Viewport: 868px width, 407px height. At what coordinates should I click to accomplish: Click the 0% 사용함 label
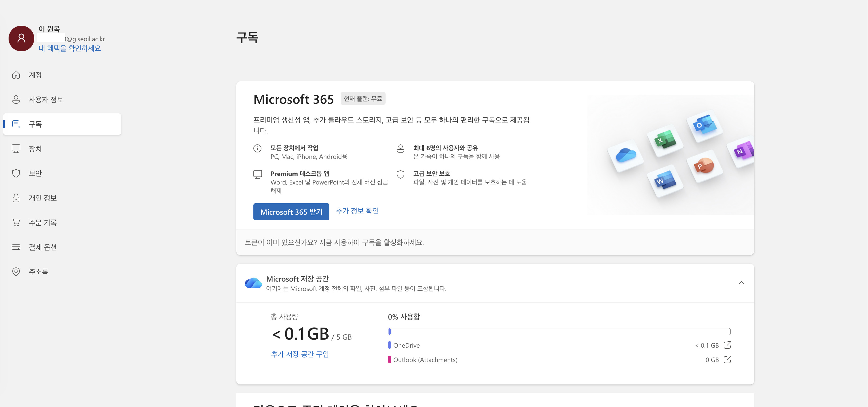pyautogui.click(x=404, y=316)
